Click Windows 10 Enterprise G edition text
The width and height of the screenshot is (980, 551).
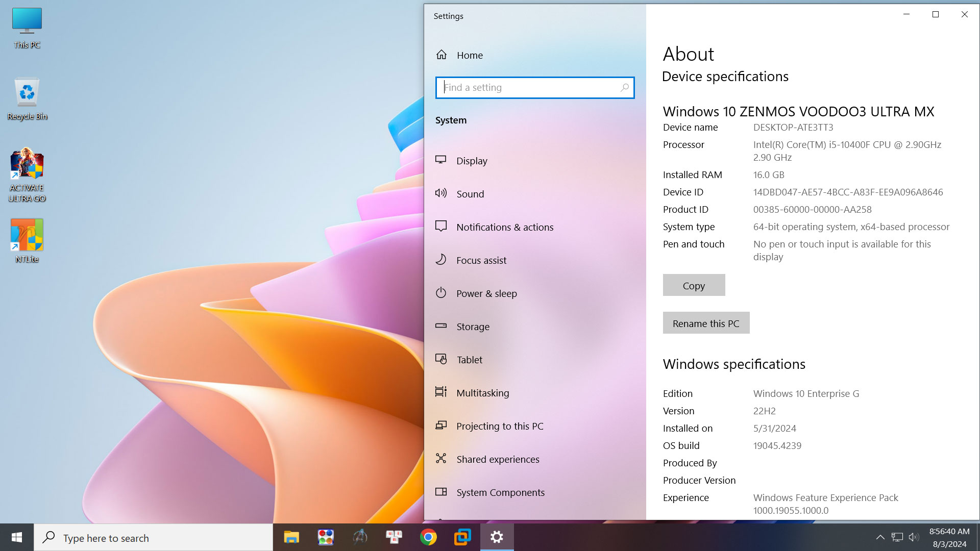pos(806,393)
